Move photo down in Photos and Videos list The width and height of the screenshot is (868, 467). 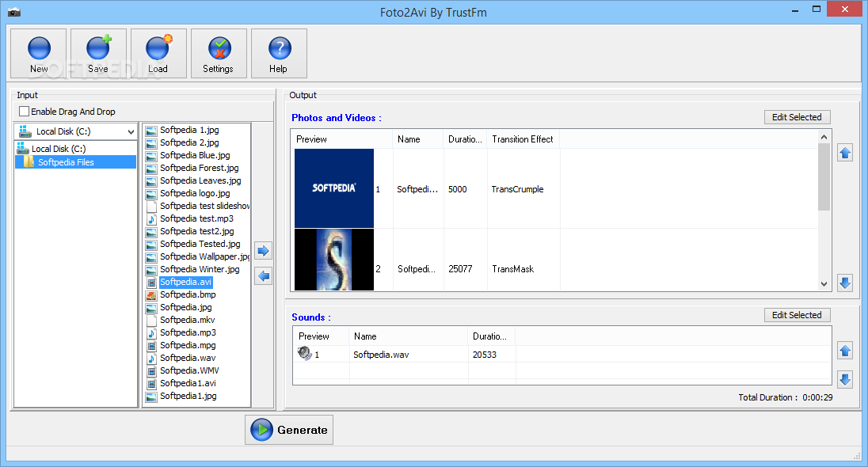[845, 283]
